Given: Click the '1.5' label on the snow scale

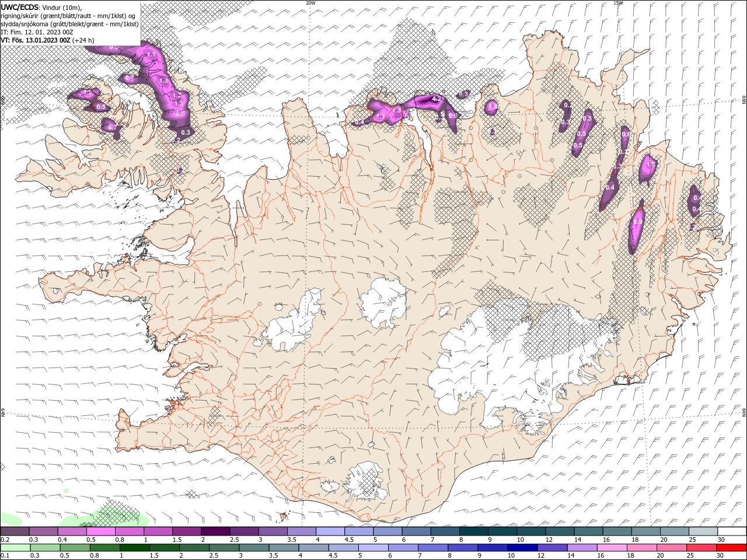Looking at the screenshot, I should click(176, 540).
